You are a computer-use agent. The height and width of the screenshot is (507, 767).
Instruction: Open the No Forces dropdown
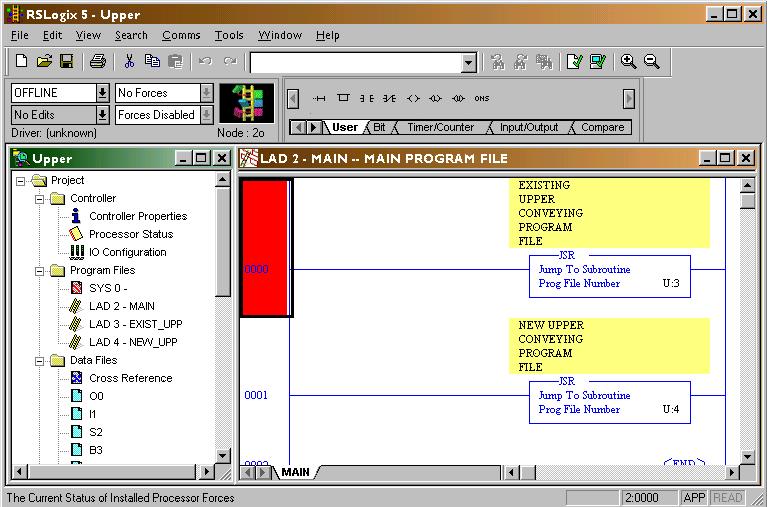pyautogui.click(x=206, y=93)
